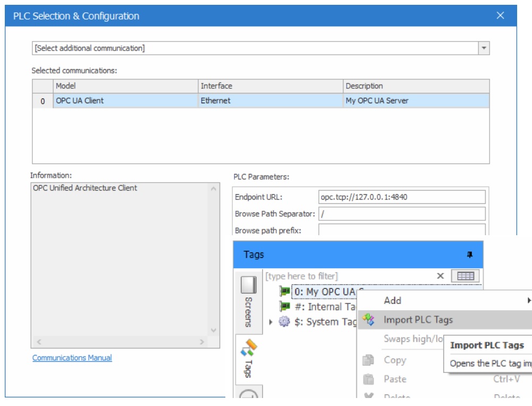Open the Communications Manual link

coord(72,358)
